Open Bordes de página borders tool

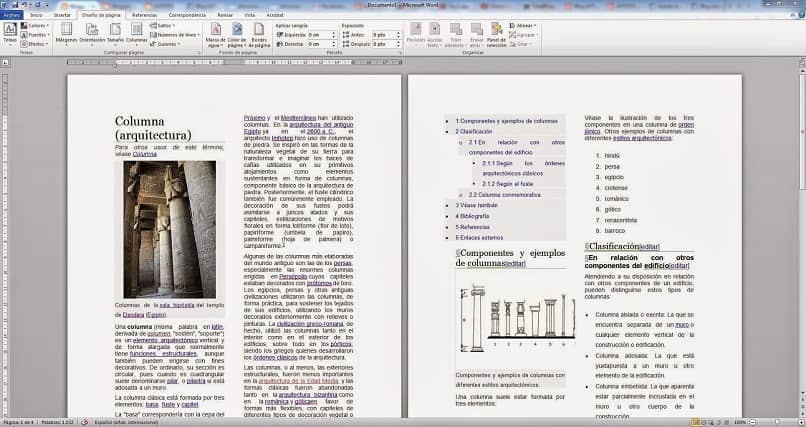pyautogui.click(x=260, y=35)
